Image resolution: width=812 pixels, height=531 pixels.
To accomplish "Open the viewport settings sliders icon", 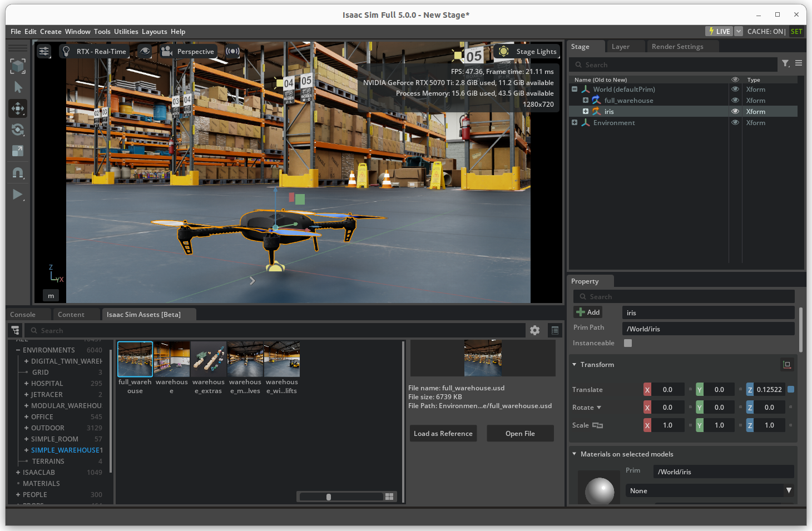I will pos(44,51).
